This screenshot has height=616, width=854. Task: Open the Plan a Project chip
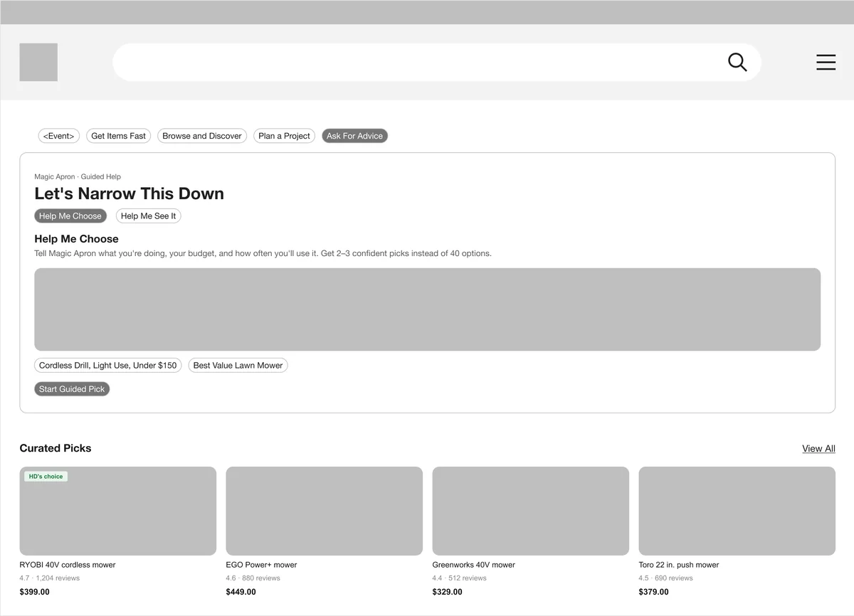(285, 136)
